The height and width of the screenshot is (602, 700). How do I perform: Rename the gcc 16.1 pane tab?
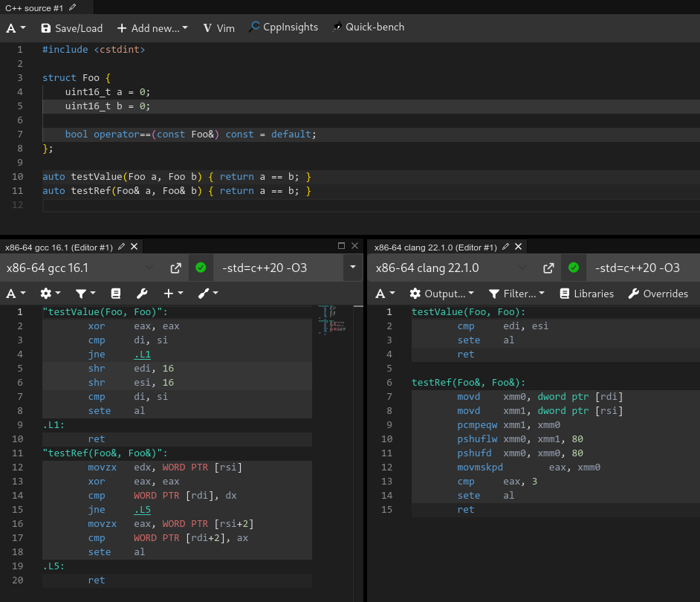click(121, 247)
